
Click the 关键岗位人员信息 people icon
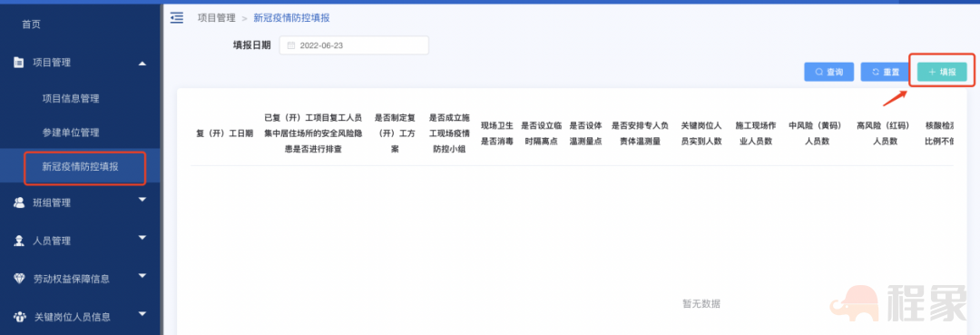pos(19,317)
